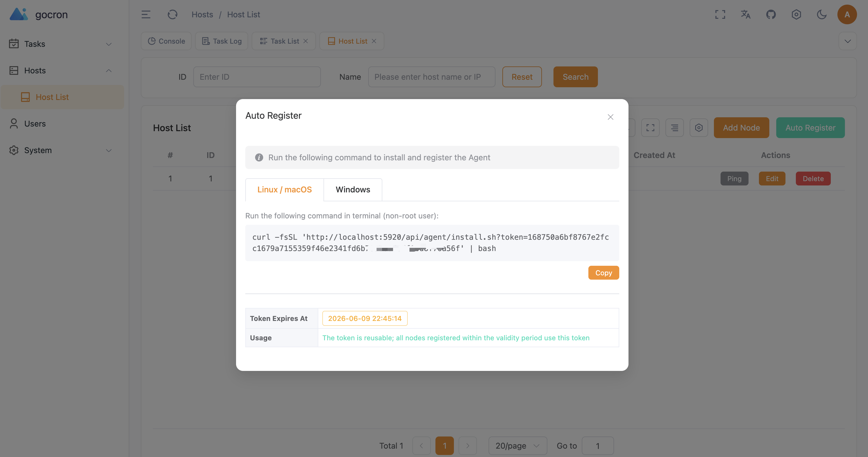Toggle dark mode with the moon icon
Viewport: 868px width, 457px height.
click(x=822, y=14)
